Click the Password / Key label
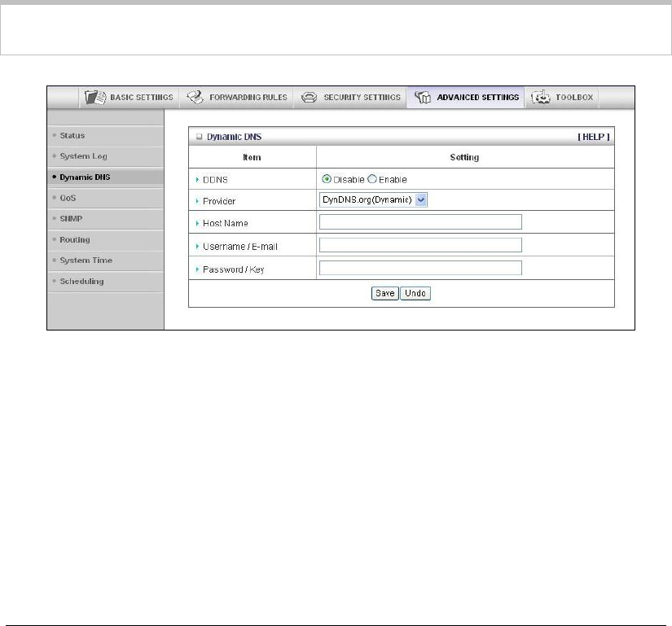This screenshot has width=672, height=626. [x=234, y=269]
